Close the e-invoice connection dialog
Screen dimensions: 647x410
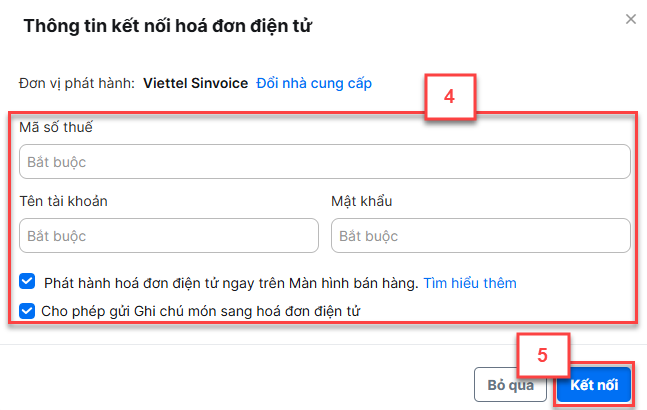(630, 19)
